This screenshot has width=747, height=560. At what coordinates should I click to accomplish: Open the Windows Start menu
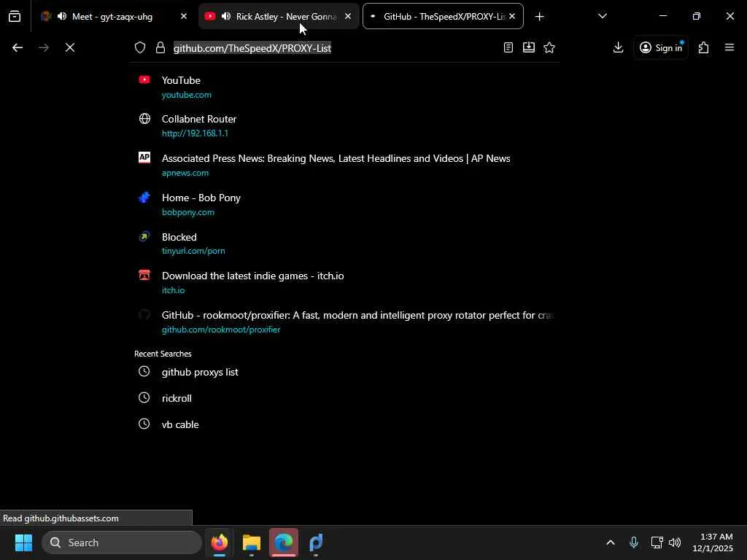[x=23, y=542]
